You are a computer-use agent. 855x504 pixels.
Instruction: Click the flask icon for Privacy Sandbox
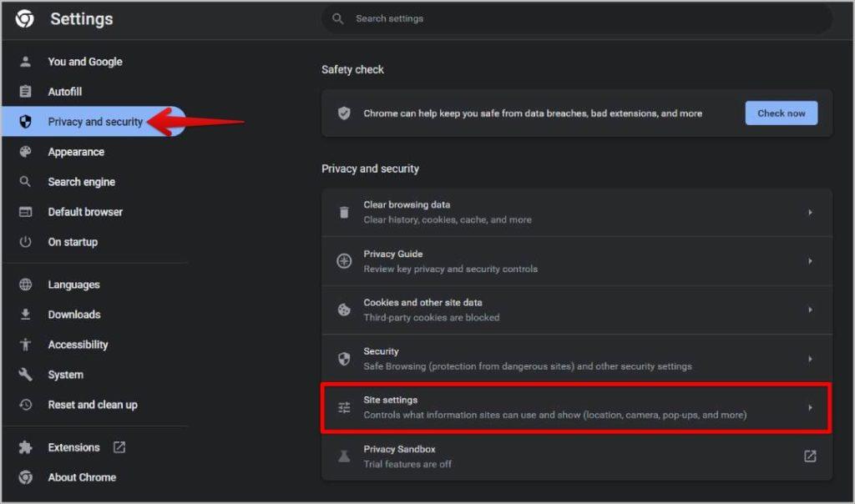(343, 456)
